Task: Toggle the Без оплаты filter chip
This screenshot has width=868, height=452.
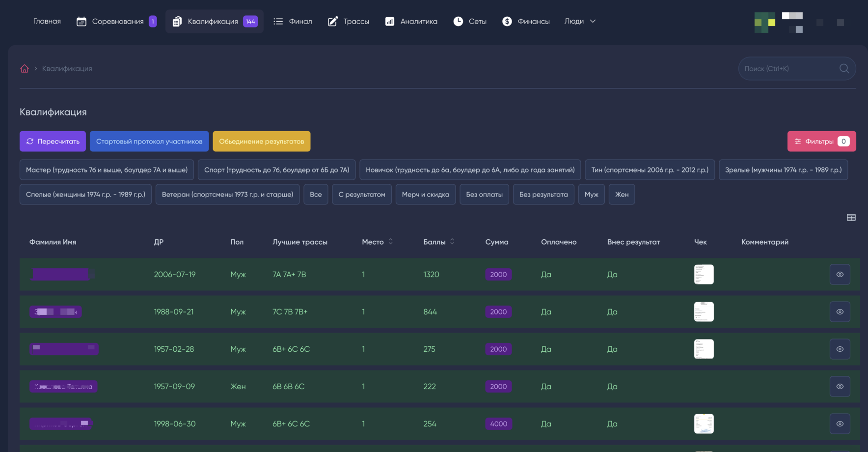Action: tap(484, 195)
